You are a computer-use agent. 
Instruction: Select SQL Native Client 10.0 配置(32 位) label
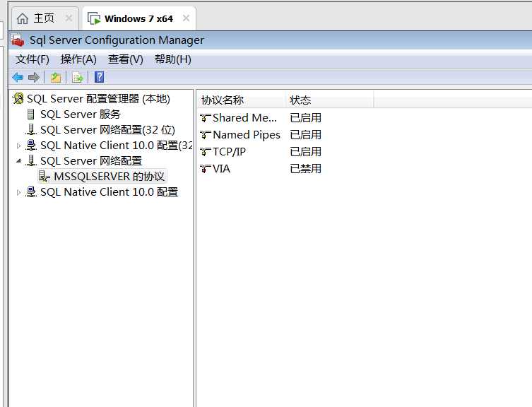pos(117,146)
